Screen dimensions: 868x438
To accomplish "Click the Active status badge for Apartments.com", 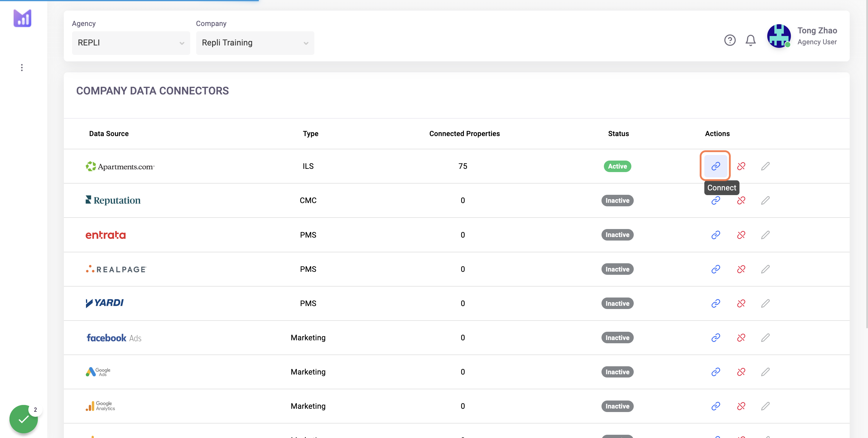I will pyautogui.click(x=617, y=166).
